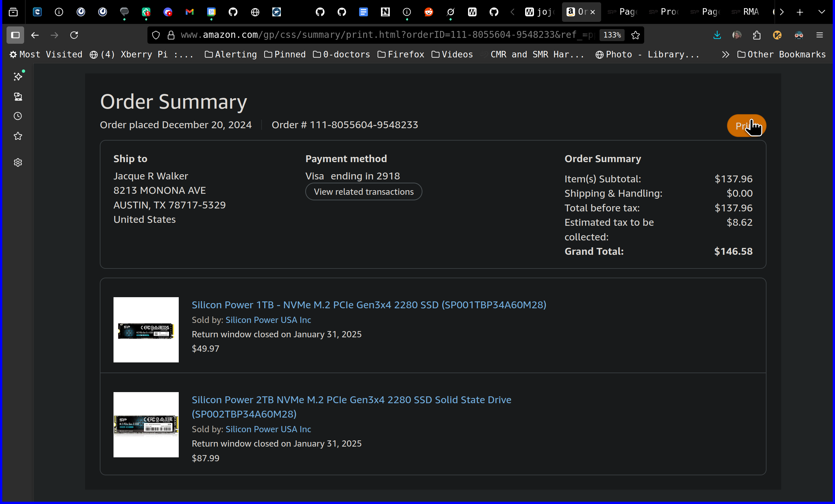Open the downloads panel icon
This screenshot has height=504, width=835.
pos(717,35)
